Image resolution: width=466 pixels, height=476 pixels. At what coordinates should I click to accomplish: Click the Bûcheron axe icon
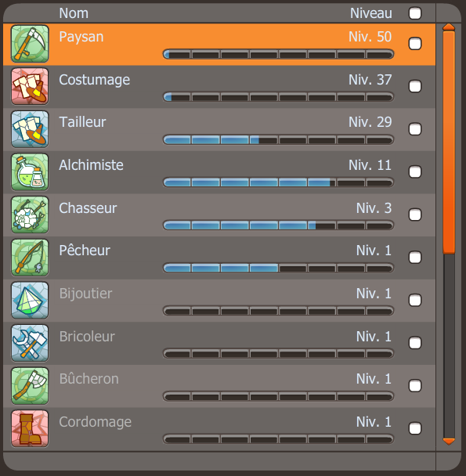click(x=30, y=386)
